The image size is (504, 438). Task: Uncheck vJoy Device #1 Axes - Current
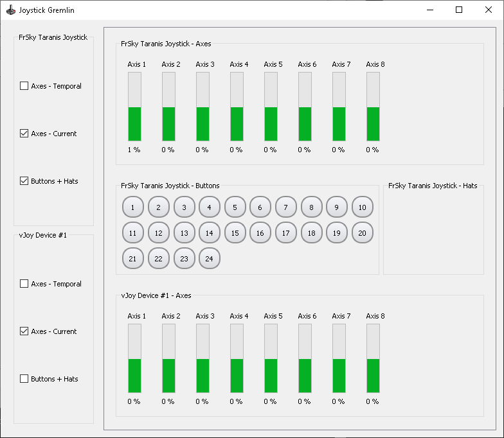(24, 331)
